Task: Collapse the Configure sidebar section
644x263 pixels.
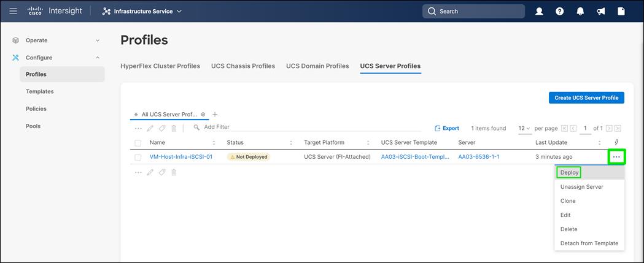Action: coord(98,58)
